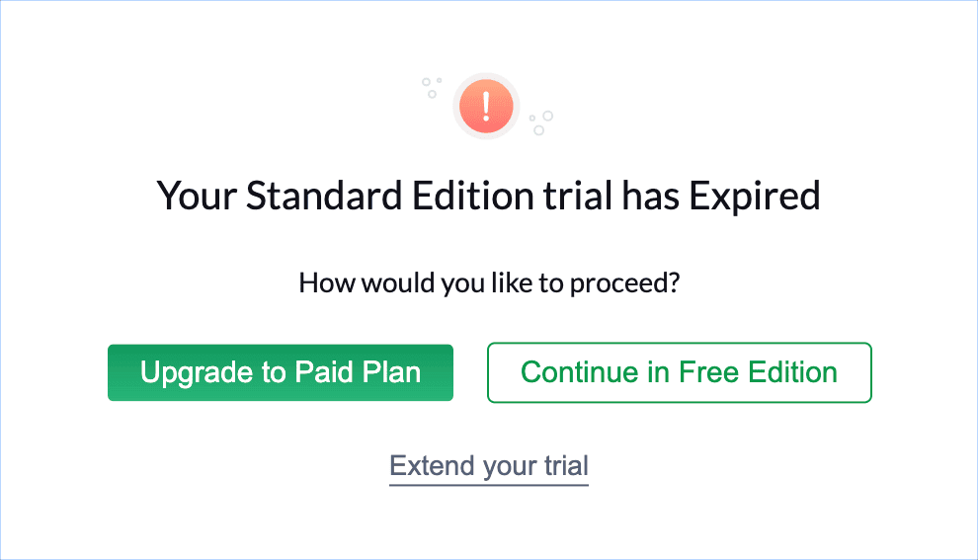Click the red exclamation alert icon

[x=484, y=105]
